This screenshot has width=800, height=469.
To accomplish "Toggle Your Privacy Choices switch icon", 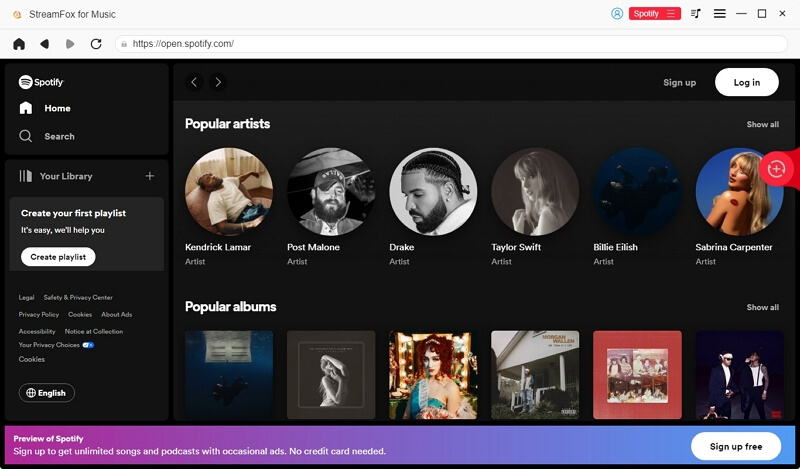I will (88, 345).
